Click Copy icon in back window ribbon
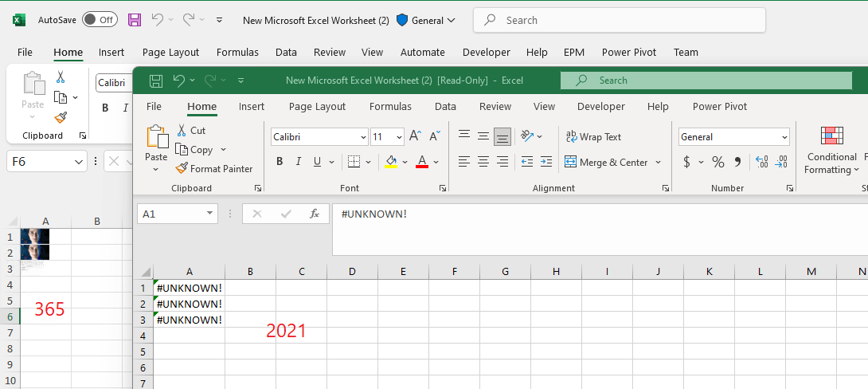Viewport: 868px width, 389px height. click(x=61, y=97)
